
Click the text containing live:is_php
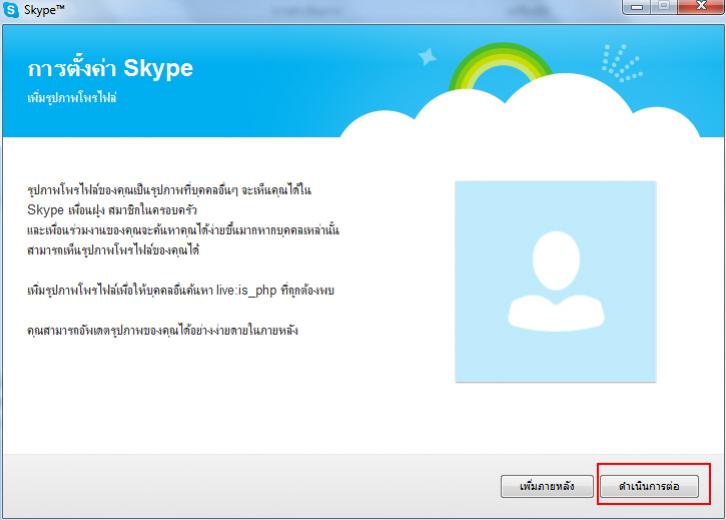(181, 291)
